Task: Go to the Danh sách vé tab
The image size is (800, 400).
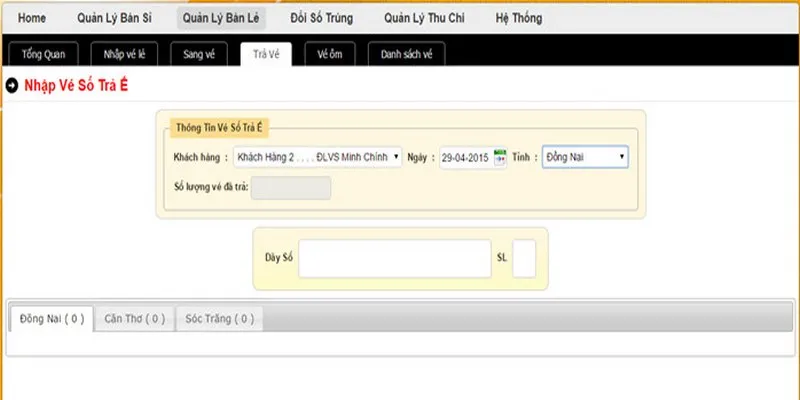Action: (406, 54)
